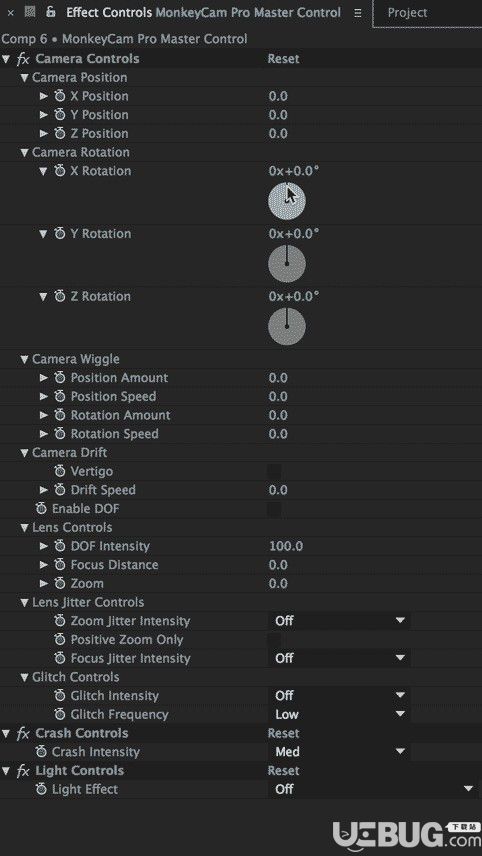
Task: Open the Zoom Jitter Intensity dropdown
Action: 339,621
